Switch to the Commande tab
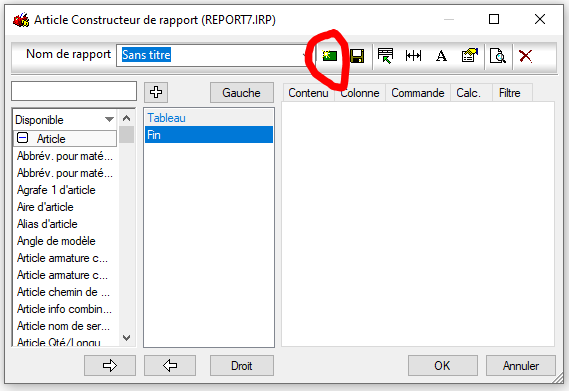This screenshot has height=391, width=569. 418,93
